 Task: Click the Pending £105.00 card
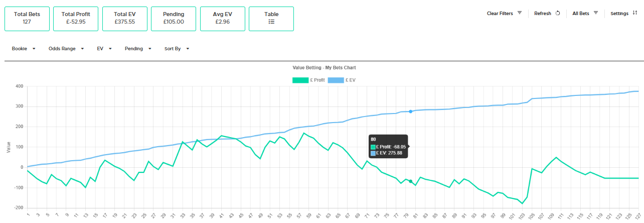174,19
